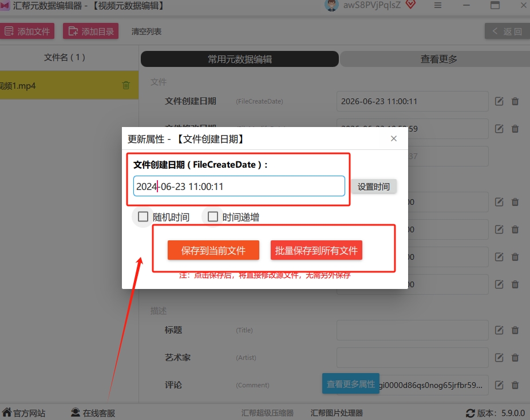Click the 添加文件 button
Screen dimensions: 530x420
point(27,31)
